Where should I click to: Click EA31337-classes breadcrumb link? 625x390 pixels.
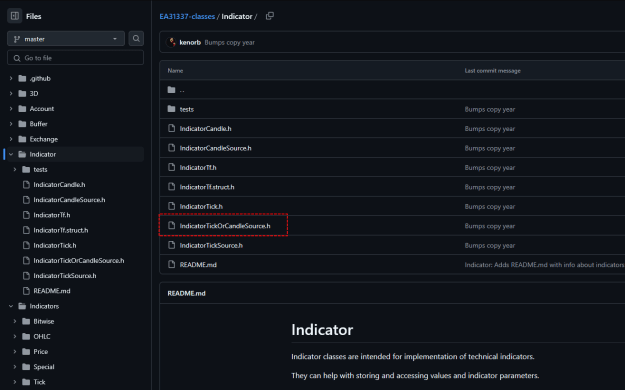pyautogui.click(x=187, y=16)
